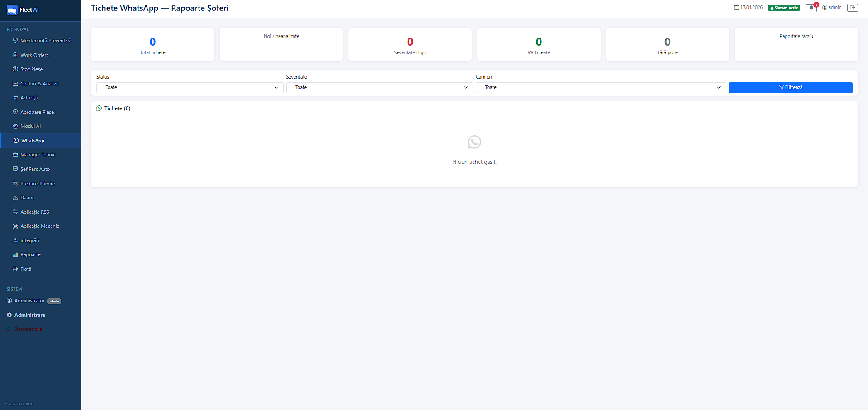Open the Severitate dropdown
868x410 pixels.
[379, 88]
